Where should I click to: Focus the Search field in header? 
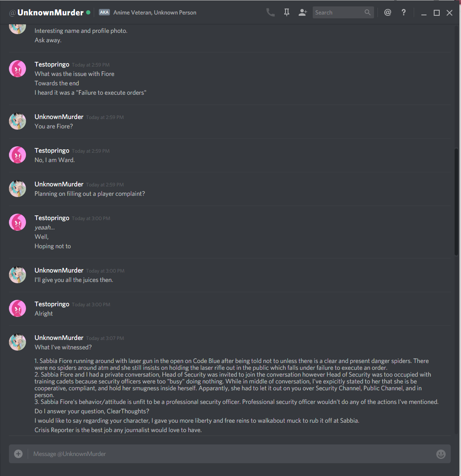point(343,12)
